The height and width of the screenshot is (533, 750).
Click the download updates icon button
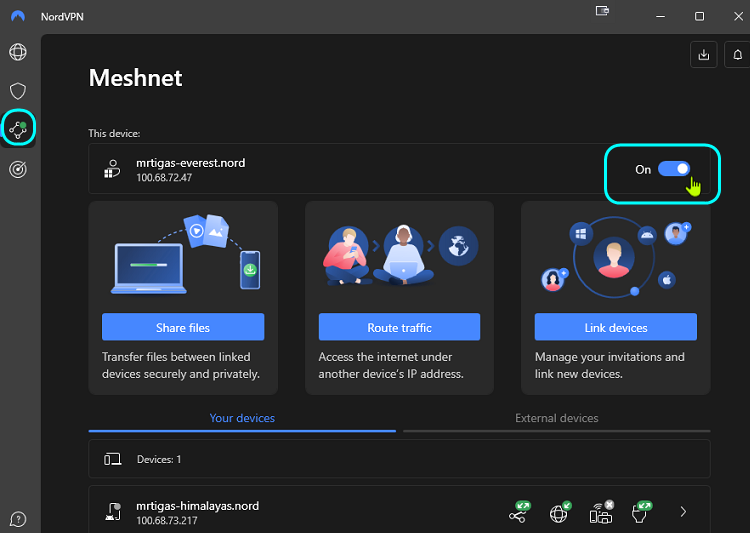point(704,55)
